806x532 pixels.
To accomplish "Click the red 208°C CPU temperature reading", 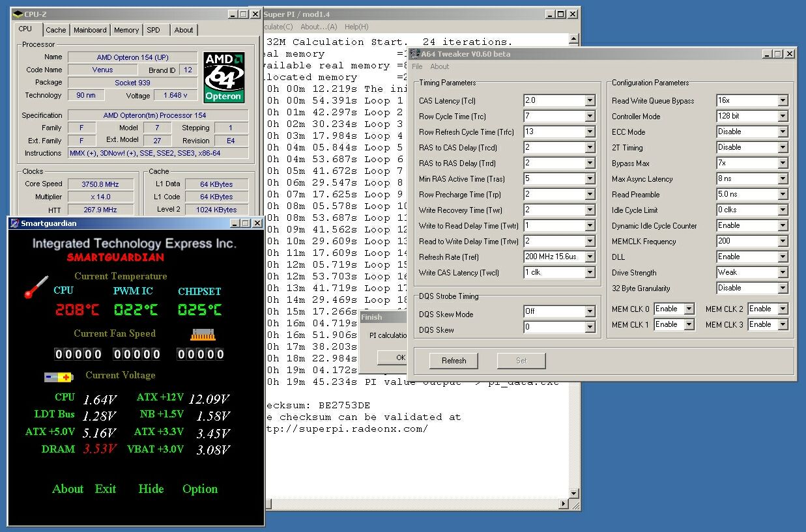I will point(77,310).
